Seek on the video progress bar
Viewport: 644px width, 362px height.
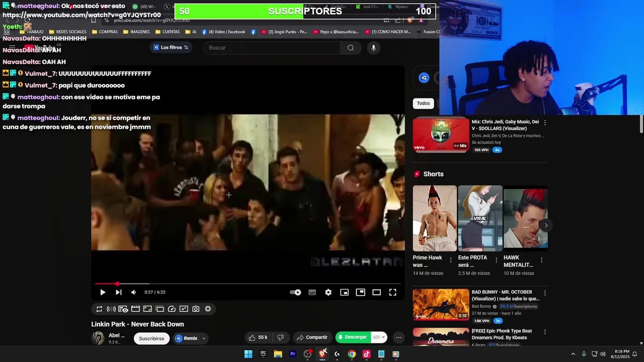(248, 284)
